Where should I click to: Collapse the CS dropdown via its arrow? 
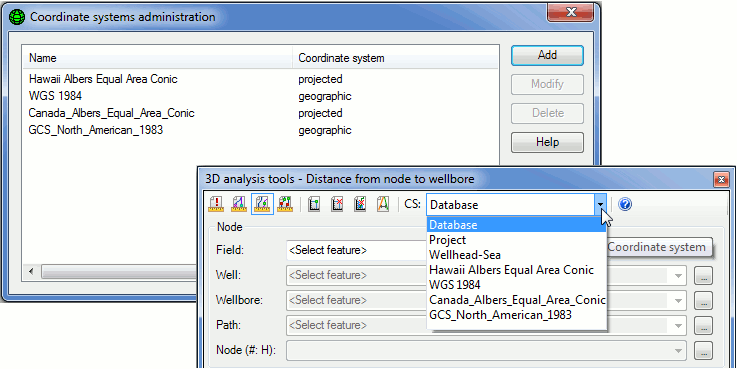600,205
